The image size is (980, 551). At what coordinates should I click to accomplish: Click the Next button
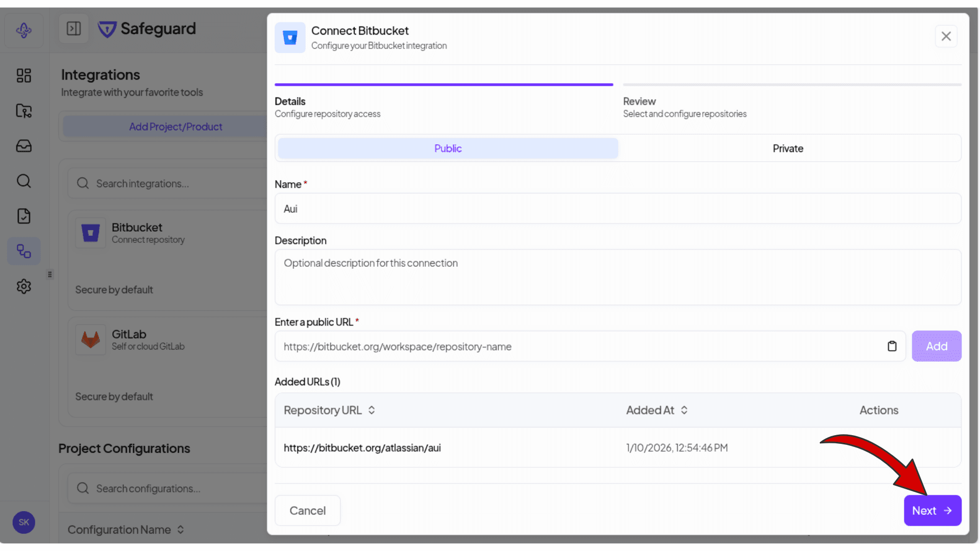click(932, 510)
